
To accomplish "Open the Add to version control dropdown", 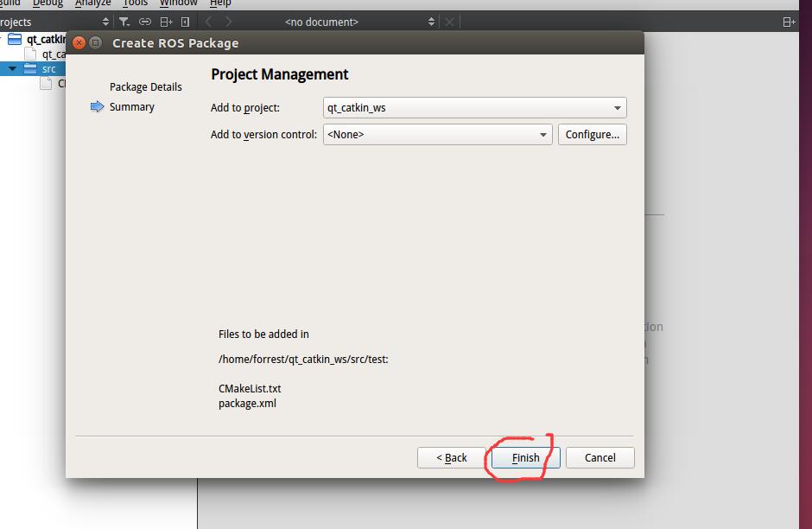I will tap(438, 134).
